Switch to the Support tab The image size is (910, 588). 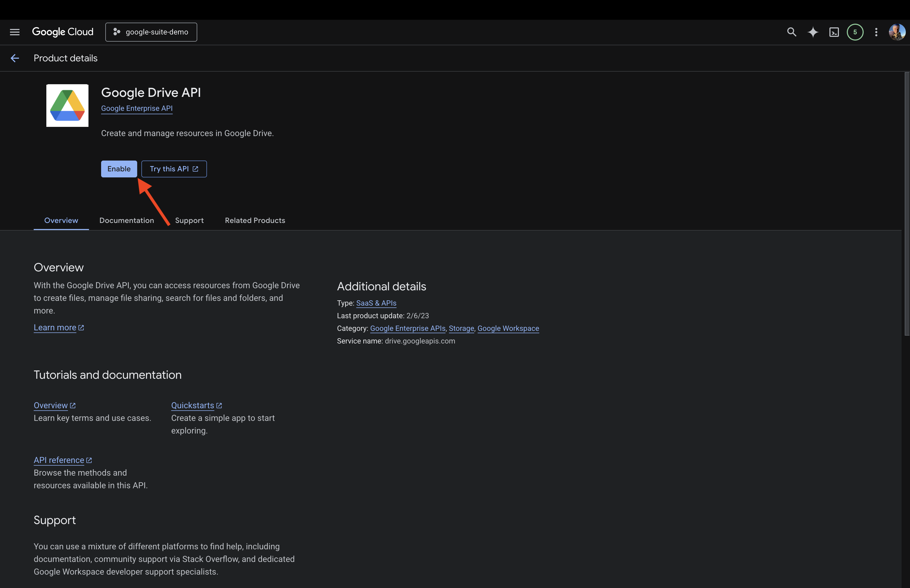point(189,220)
